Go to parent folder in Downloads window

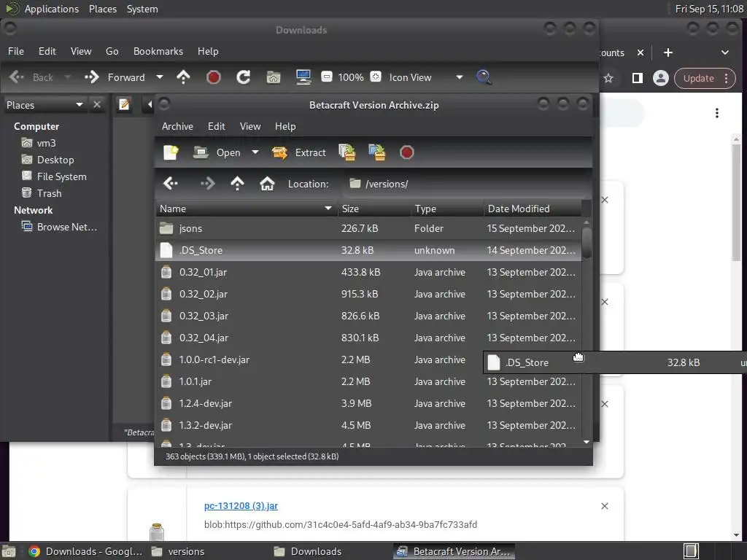(183, 77)
